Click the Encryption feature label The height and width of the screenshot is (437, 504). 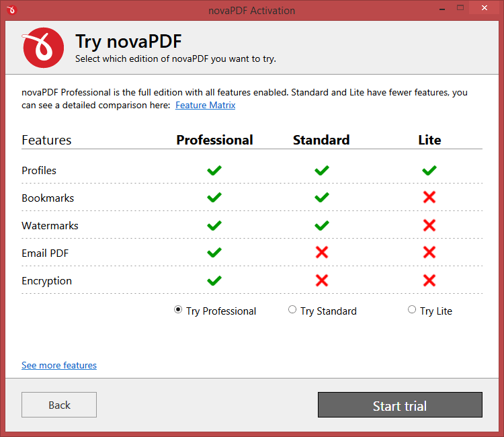46,281
